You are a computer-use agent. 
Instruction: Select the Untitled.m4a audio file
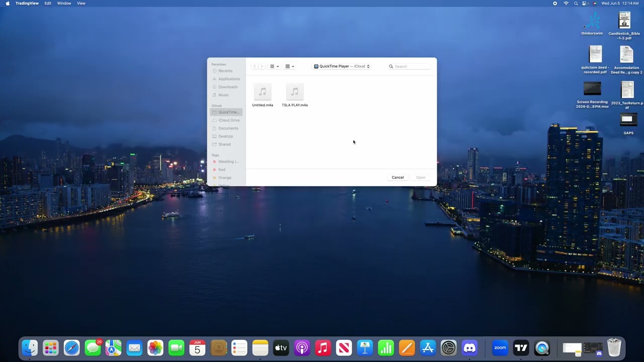pos(263,96)
